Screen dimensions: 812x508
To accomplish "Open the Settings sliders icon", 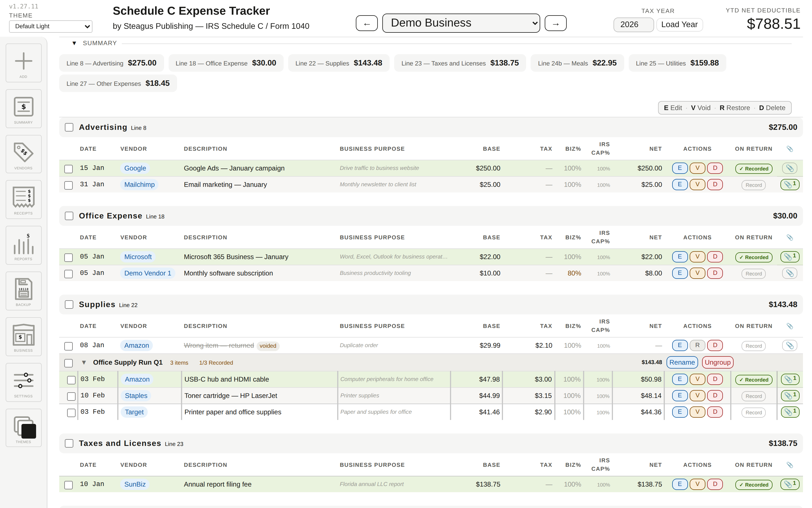I will (23, 382).
